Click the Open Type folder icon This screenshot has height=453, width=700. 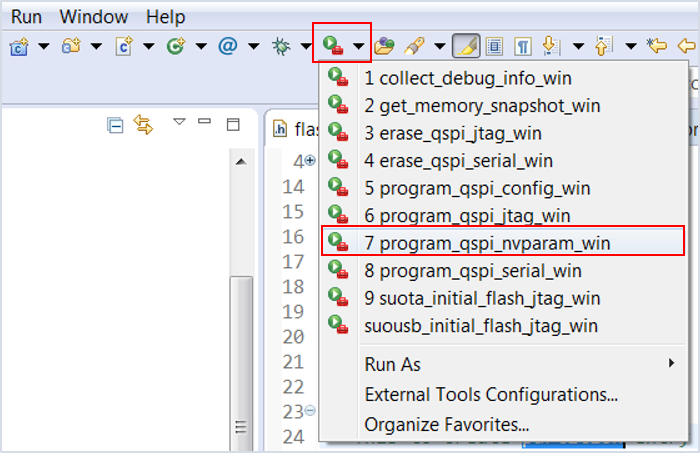click(x=384, y=46)
